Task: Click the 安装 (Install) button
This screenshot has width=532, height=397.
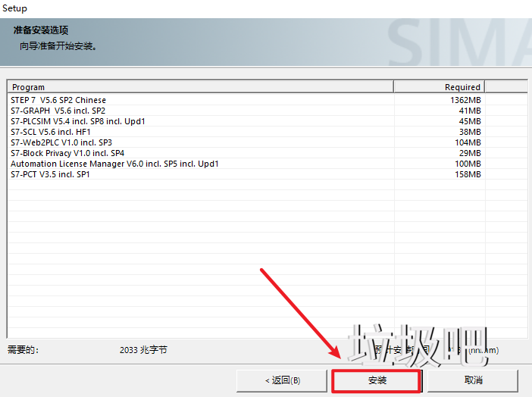Action: click(377, 380)
